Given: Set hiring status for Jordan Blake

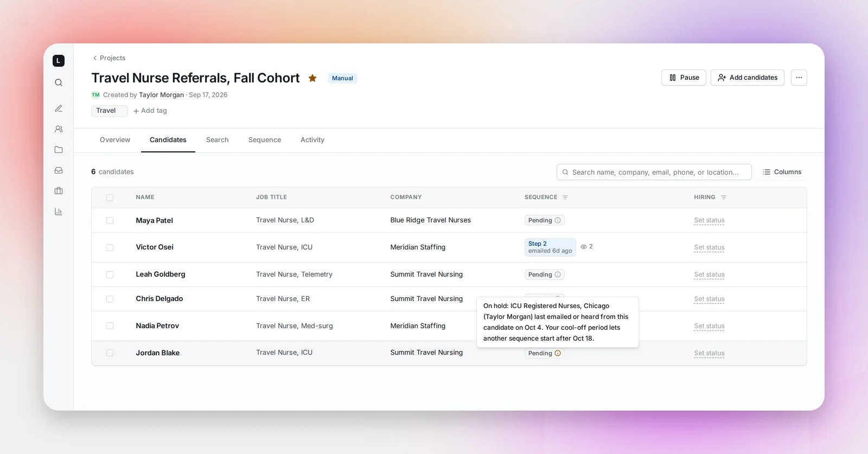Looking at the screenshot, I should pyautogui.click(x=710, y=353).
